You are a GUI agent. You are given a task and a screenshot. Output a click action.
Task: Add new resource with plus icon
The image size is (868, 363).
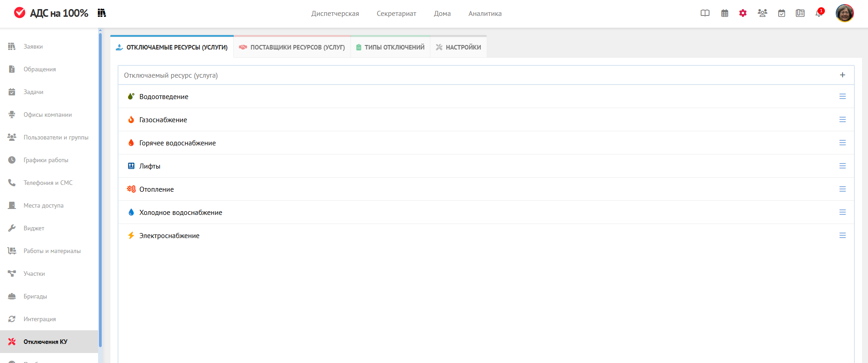(842, 75)
